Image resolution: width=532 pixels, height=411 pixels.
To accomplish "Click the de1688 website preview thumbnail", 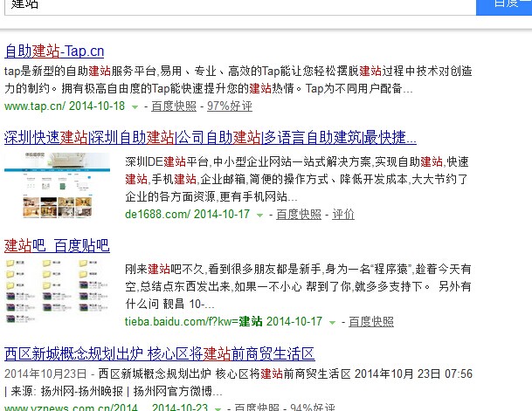I will pos(57,185).
